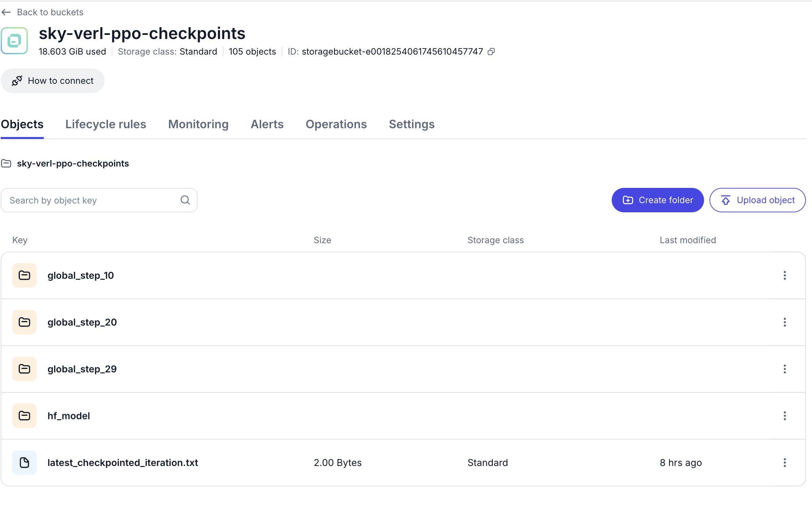Click the global_step_10 folder icon
812x506 pixels.
click(24, 275)
